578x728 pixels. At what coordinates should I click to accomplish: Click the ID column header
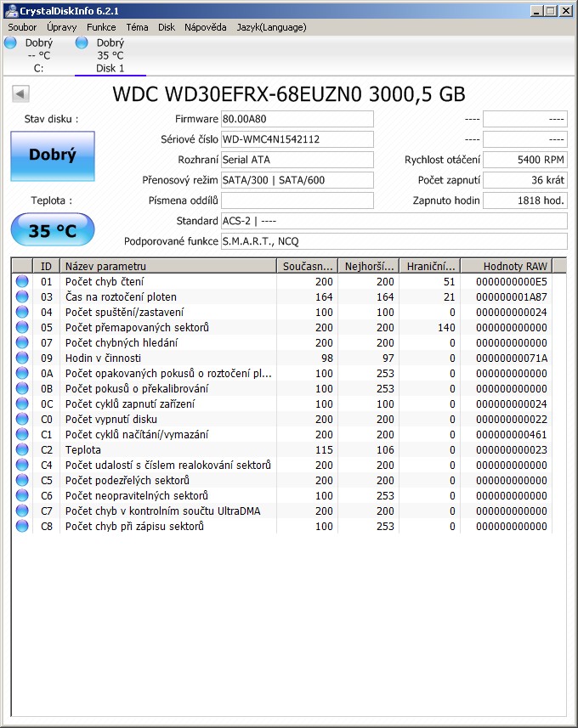tap(46, 266)
